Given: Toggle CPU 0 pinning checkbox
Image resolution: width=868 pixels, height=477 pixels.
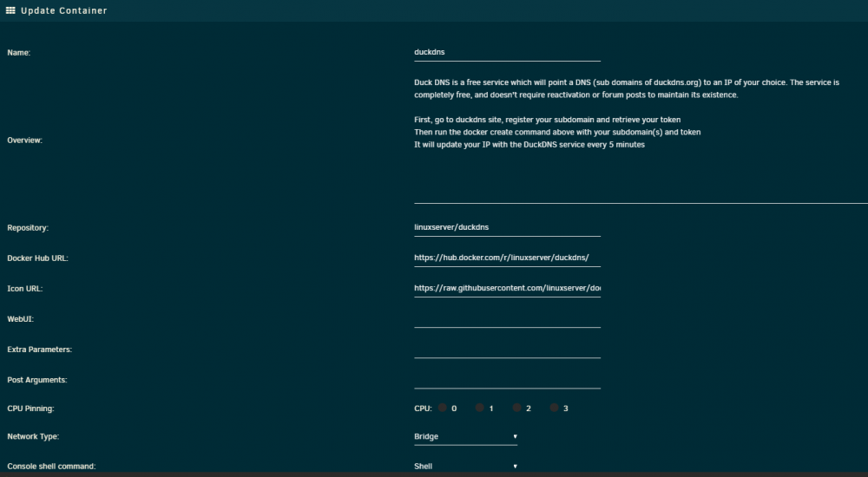Looking at the screenshot, I should click(x=443, y=408).
